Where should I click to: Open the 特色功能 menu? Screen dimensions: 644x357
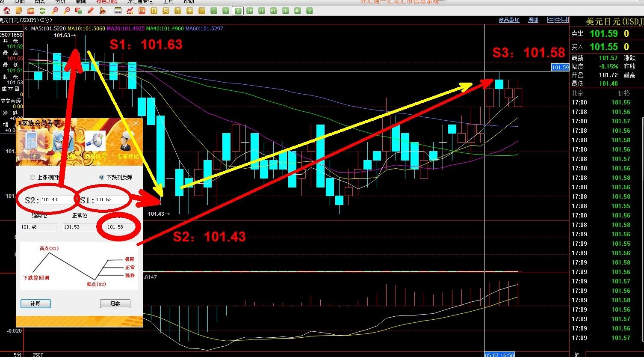coord(106,2)
